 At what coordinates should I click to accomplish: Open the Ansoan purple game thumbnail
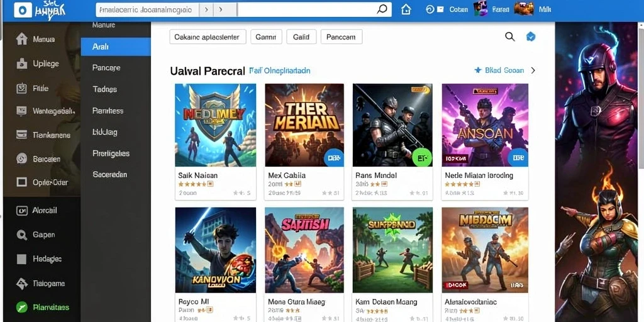[x=485, y=125]
